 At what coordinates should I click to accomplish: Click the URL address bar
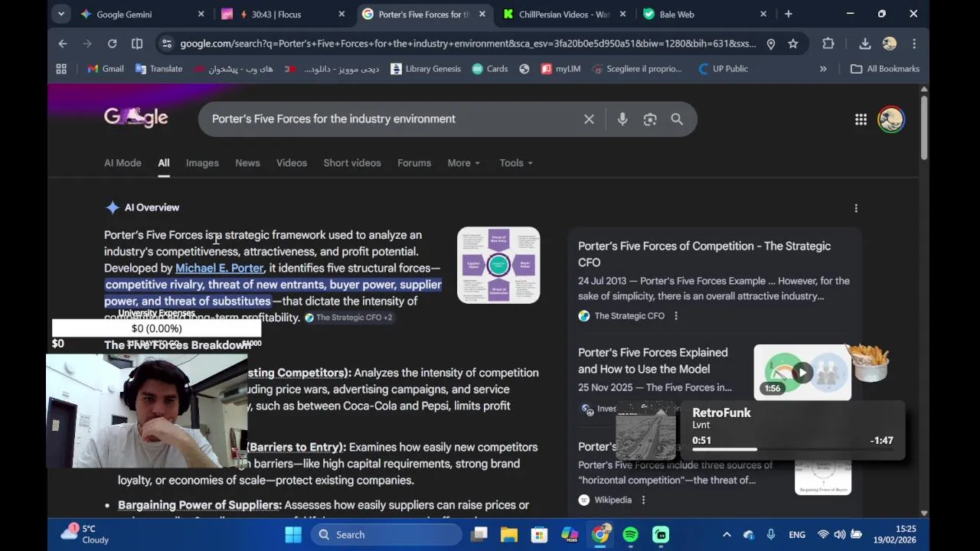(x=467, y=44)
